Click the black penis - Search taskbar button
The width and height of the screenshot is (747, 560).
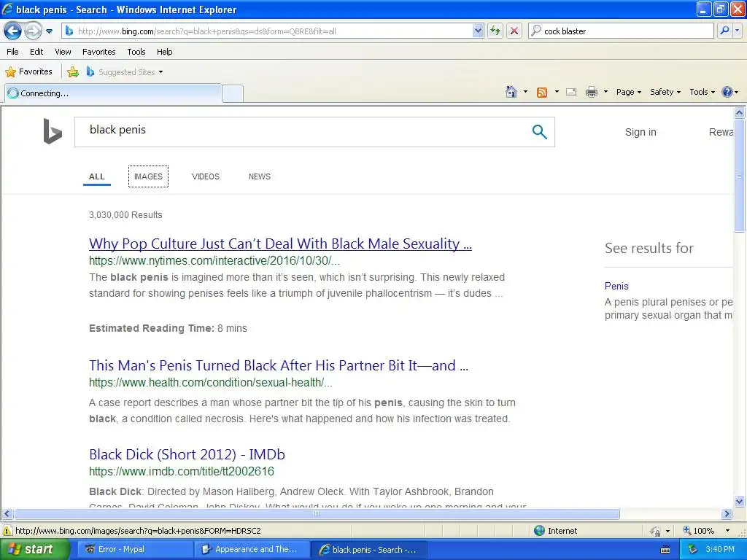tap(368, 549)
